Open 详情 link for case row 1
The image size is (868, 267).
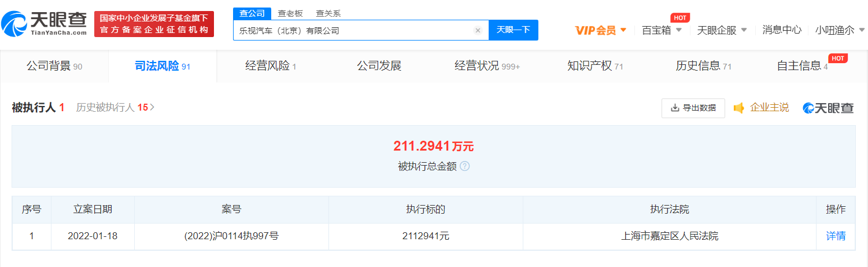836,236
